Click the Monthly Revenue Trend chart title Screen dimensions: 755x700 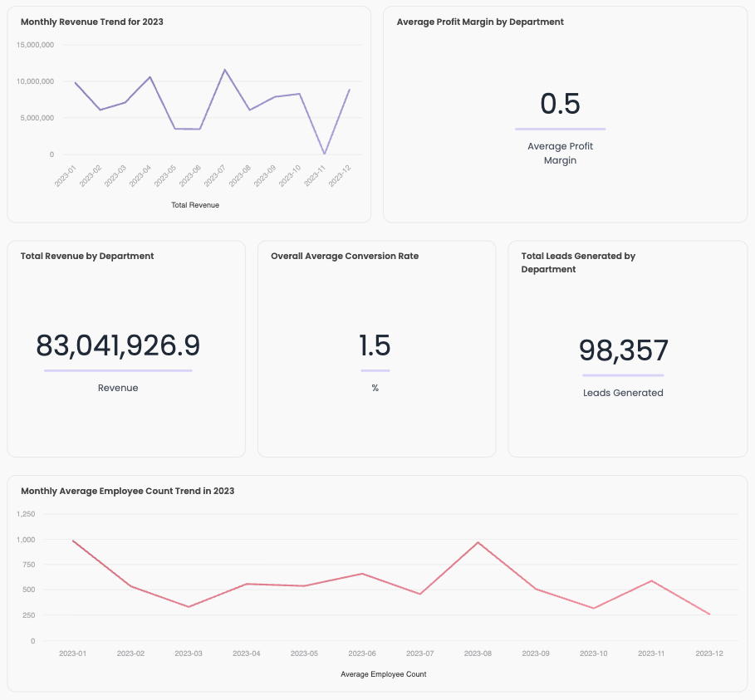click(x=94, y=22)
